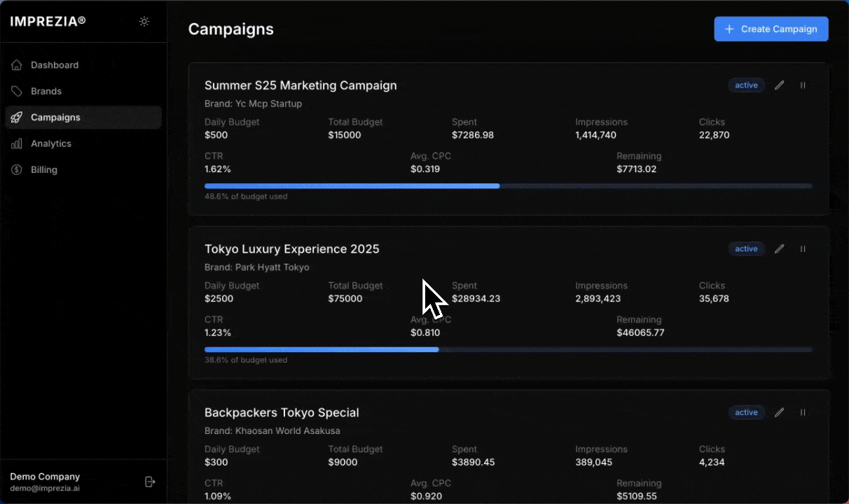Pause the Summer S25 Marketing Campaign
Screen dimensions: 849x504
(803, 85)
